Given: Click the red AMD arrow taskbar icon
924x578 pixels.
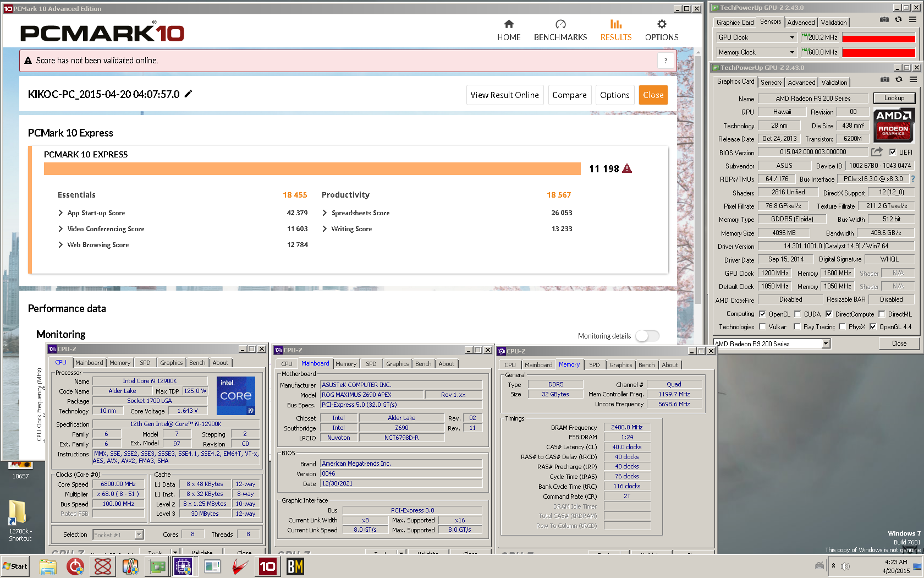Looking at the screenshot, I should (240, 566).
